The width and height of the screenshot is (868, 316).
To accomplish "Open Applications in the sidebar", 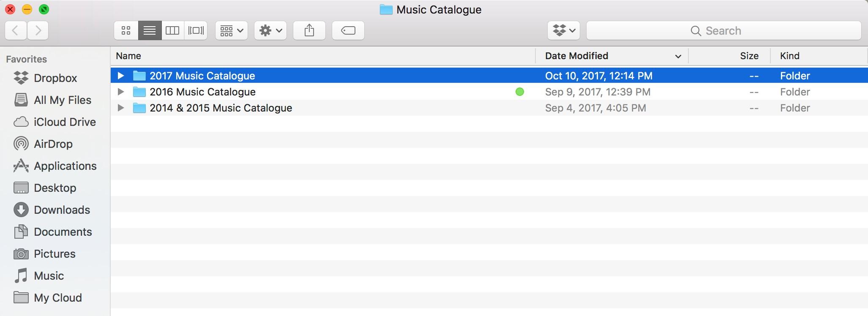I will [x=55, y=166].
